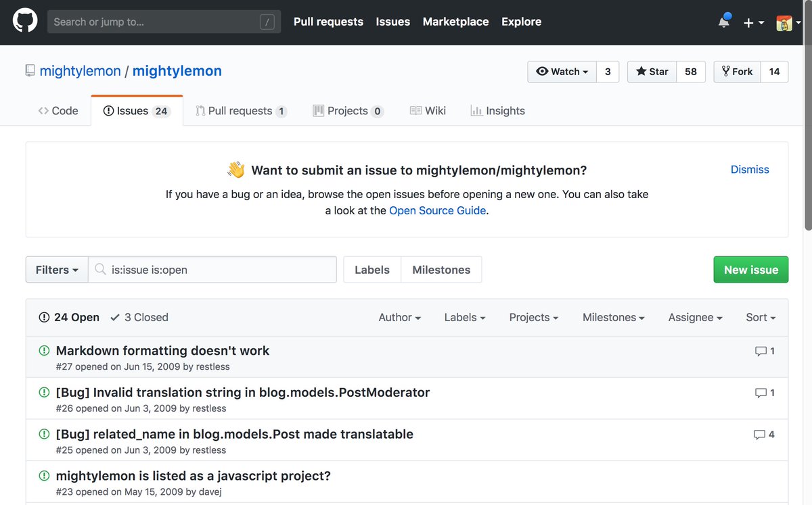Switch to the Code tab
The height and width of the screenshot is (505, 812).
coord(58,111)
